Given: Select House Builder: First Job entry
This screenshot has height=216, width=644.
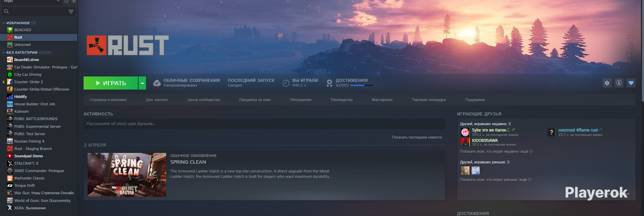Looking at the screenshot, I should tap(35, 104).
